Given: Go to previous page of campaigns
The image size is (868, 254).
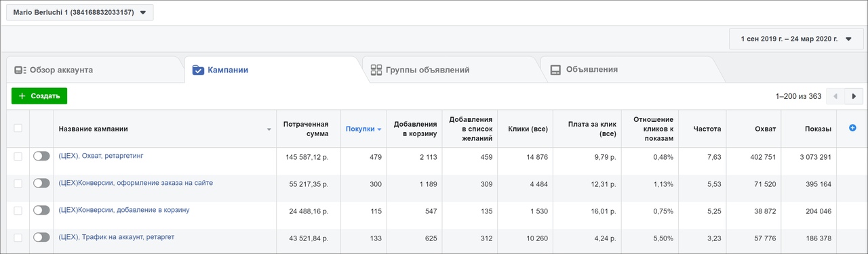Looking at the screenshot, I should 835,96.
